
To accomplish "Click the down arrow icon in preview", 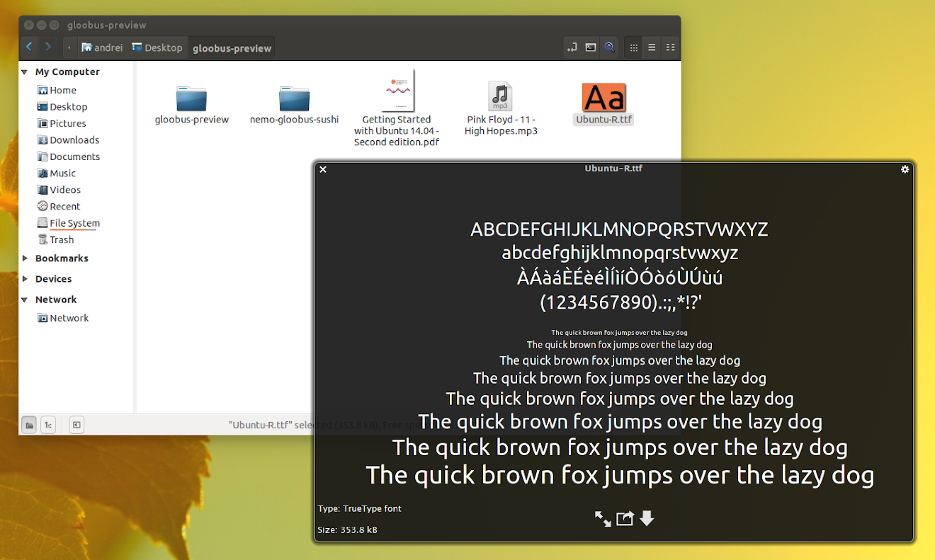I will 647,518.
